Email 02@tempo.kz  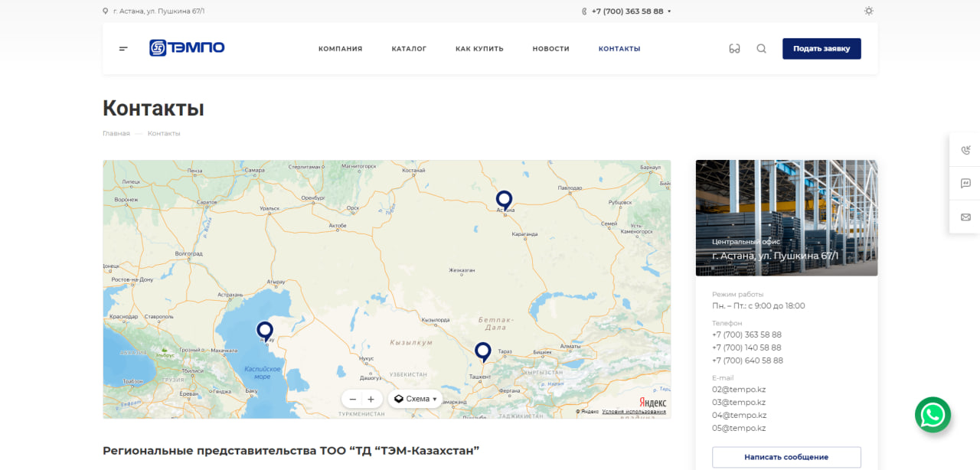click(739, 389)
